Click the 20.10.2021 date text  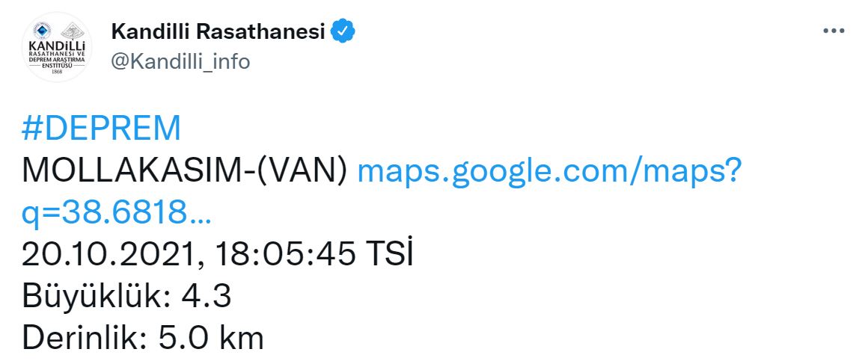tap(111, 256)
